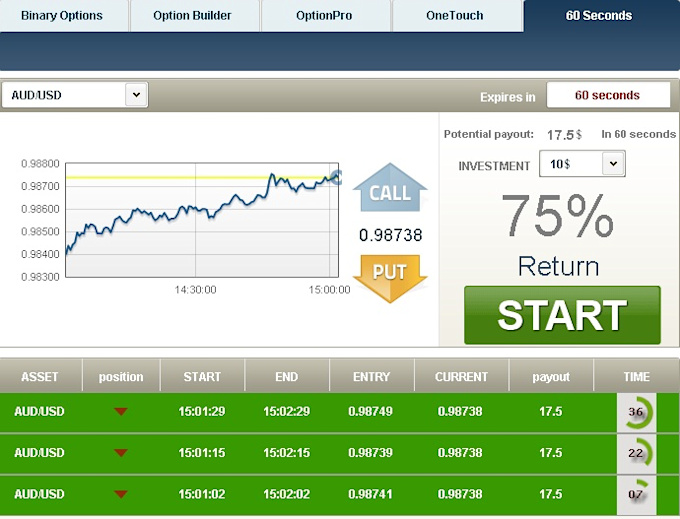Click the AUD/USD asset selector field

click(75, 95)
